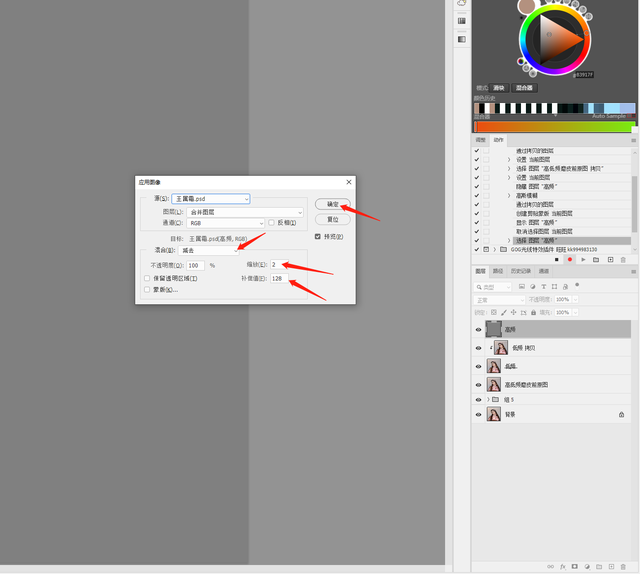Switch to the 调整 adjustments tab
Screen dimensions: 640x574
480,140
